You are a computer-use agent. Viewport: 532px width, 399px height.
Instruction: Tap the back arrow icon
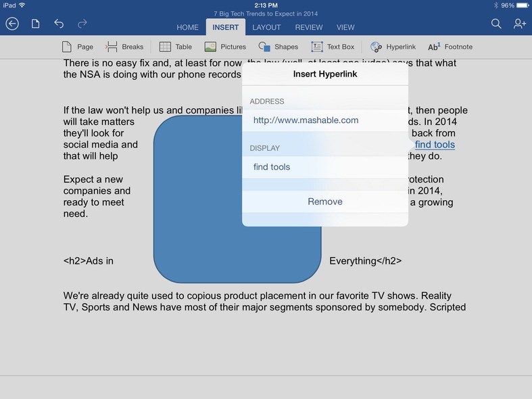(x=12, y=24)
